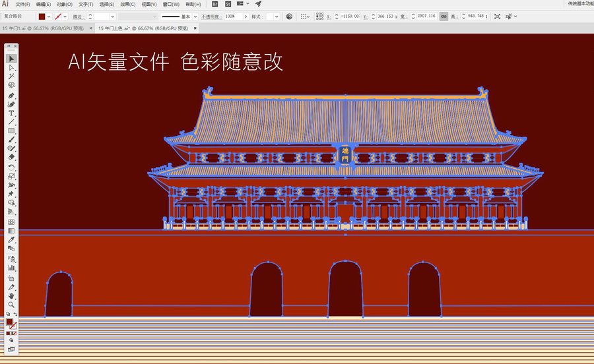Expand the opacity slider arrow

coord(246,16)
